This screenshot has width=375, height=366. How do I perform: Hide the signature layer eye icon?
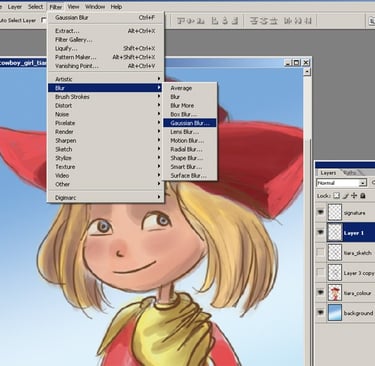pyautogui.click(x=321, y=212)
